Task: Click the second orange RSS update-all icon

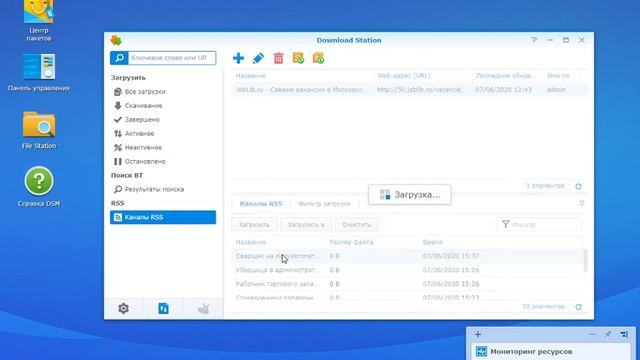Action: (x=318, y=58)
